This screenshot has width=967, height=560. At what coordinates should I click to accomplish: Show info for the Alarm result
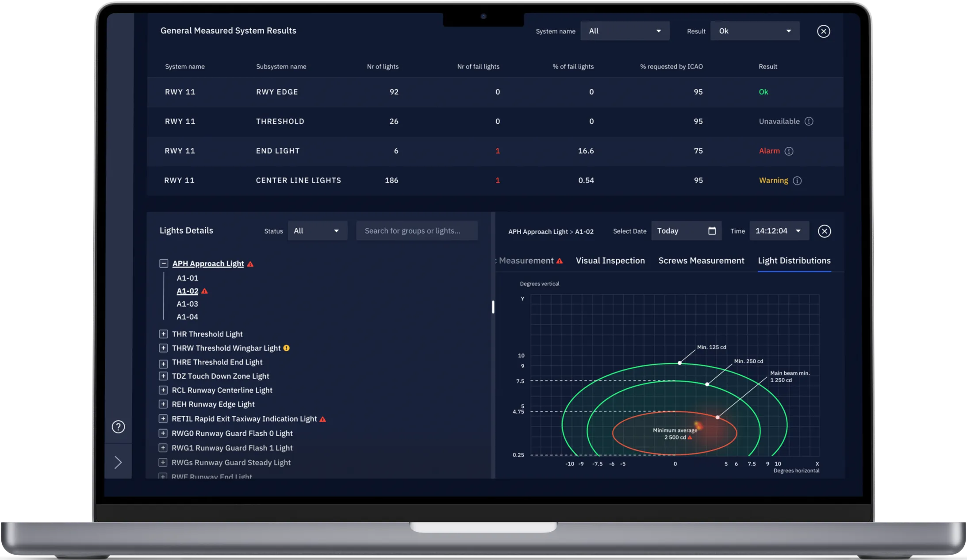point(789,151)
